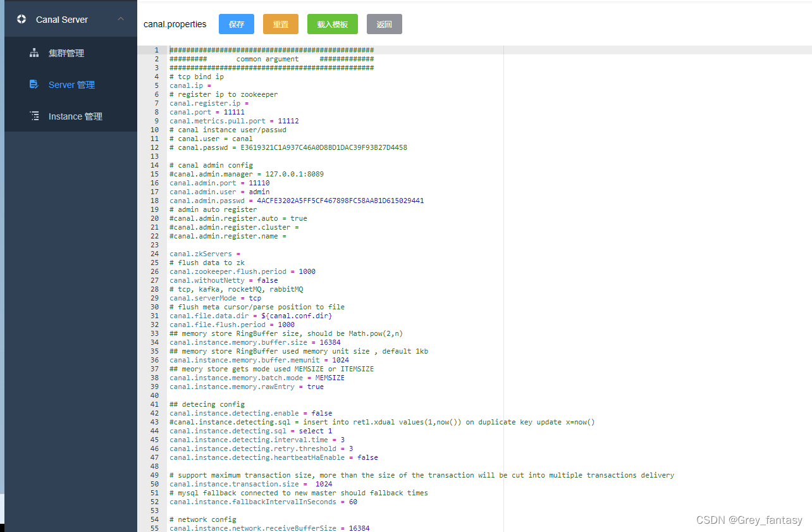
Task: Click the Canal Server logo icon
Action: coord(22,19)
